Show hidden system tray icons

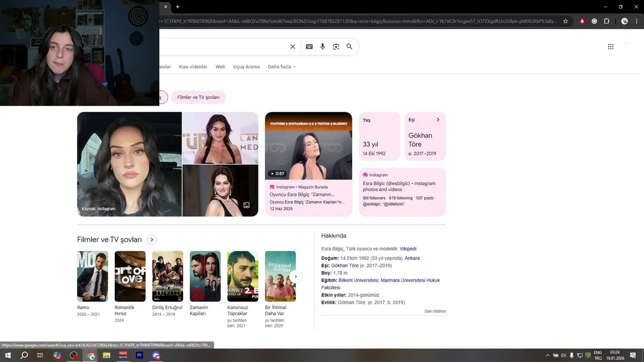coord(547,355)
